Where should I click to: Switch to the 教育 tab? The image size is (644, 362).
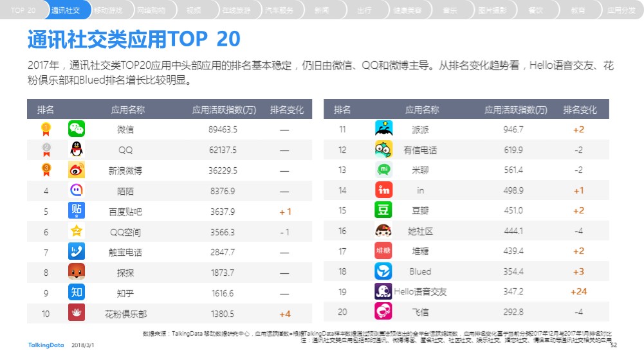pyautogui.click(x=578, y=10)
